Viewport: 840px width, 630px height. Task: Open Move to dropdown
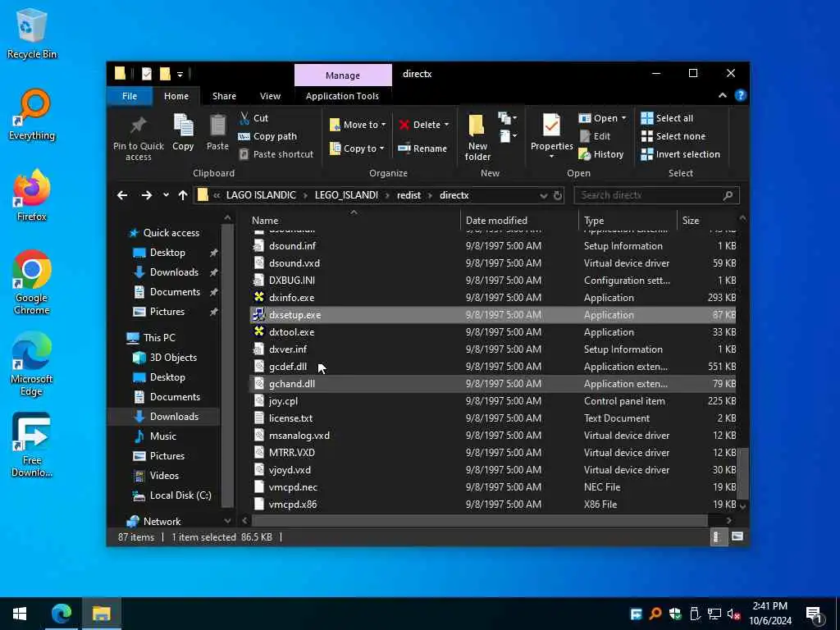(x=358, y=125)
